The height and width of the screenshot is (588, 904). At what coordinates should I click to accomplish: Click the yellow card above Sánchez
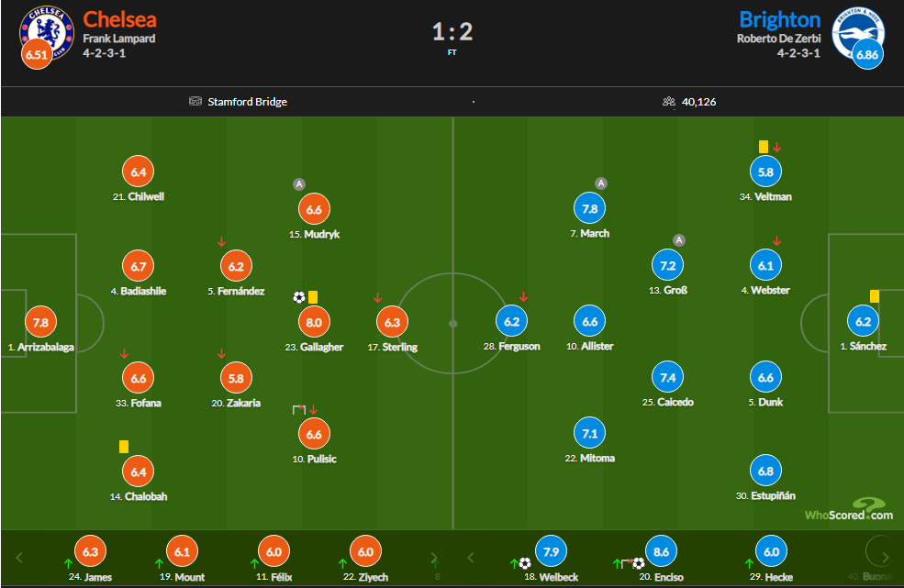tap(875, 296)
